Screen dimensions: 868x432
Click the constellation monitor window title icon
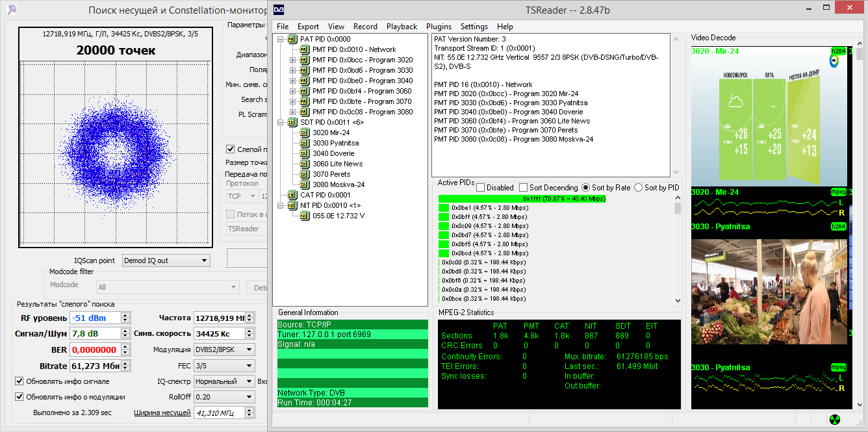(12, 10)
